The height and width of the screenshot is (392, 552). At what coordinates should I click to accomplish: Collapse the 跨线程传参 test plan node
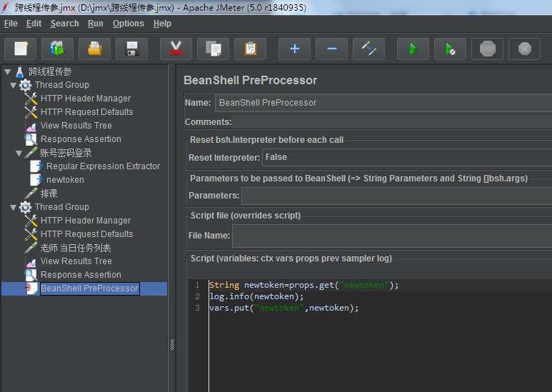tap(7, 72)
